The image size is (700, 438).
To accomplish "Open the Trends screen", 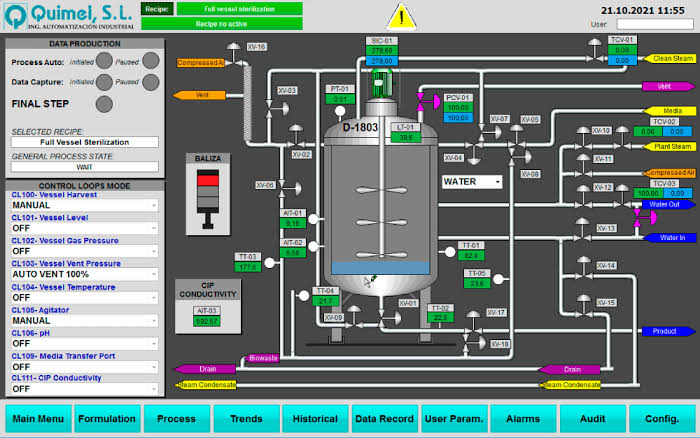I will pyautogui.click(x=246, y=419).
